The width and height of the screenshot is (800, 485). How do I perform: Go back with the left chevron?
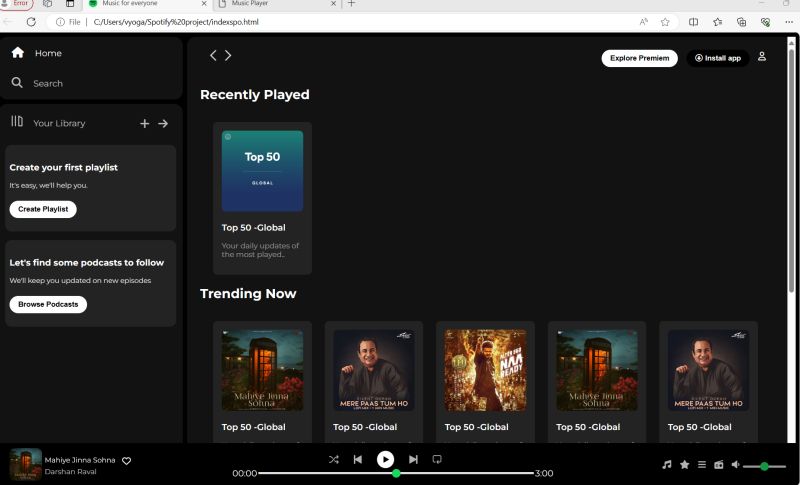pos(213,55)
